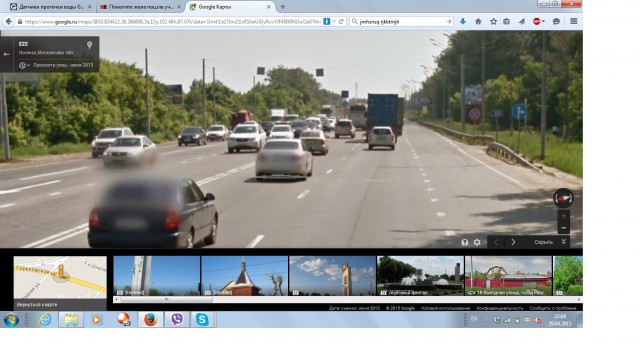Open the taskbar clock and date
Screen dimensions: 640x360
(560, 320)
